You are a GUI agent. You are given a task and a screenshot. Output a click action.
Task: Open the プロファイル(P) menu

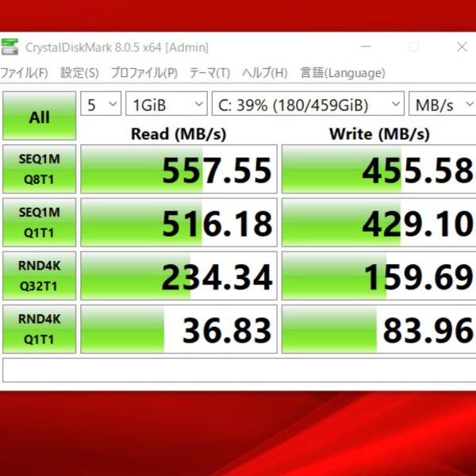(144, 73)
